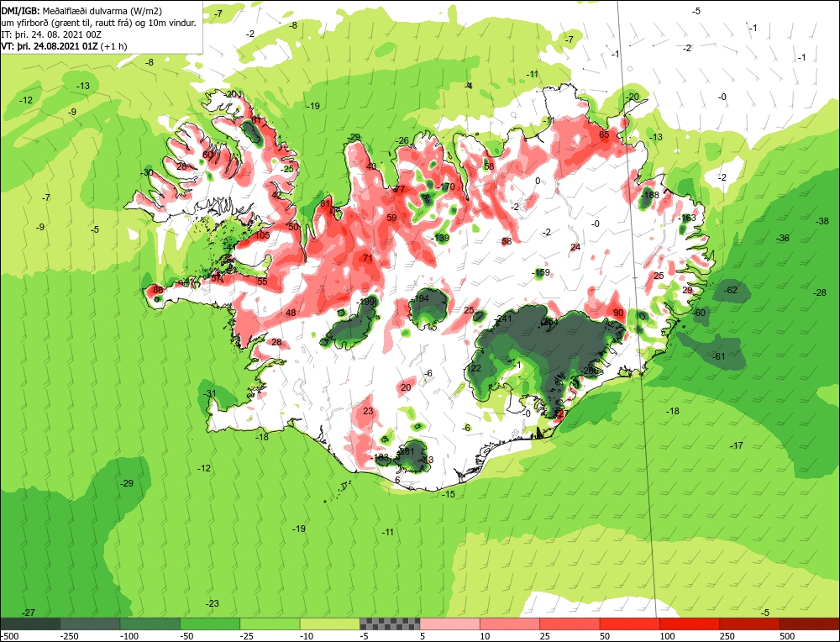Viewport: 840px width, 642px height.
Task: Click the '250' legend scale label
Action: tap(727, 636)
